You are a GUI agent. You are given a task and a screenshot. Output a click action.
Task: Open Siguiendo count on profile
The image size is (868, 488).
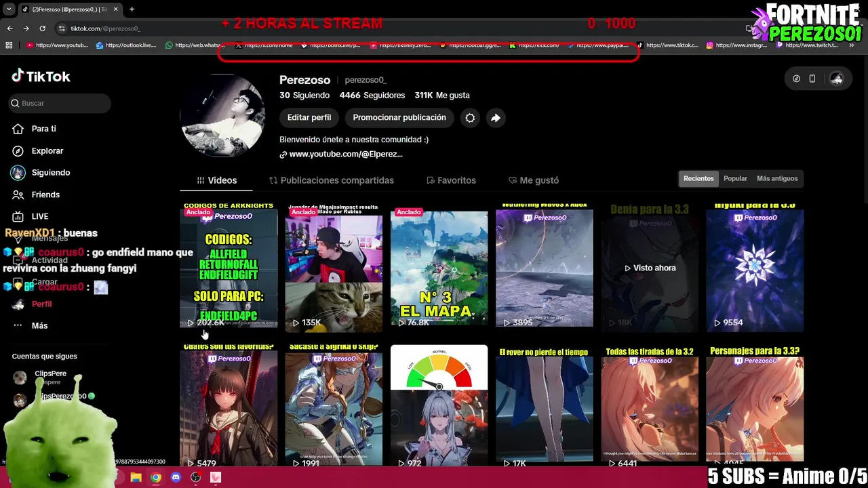(x=304, y=96)
